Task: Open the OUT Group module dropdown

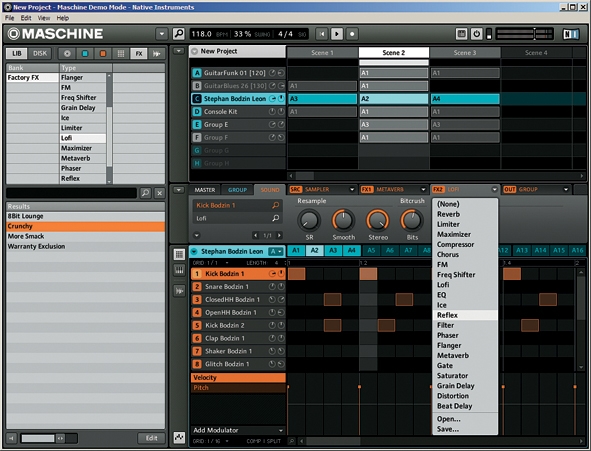Action: tap(566, 190)
